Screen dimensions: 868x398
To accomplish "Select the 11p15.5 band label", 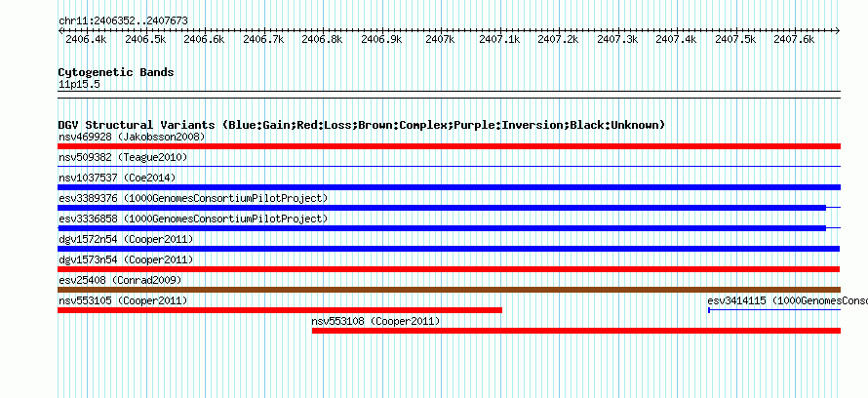I will click(79, 85).
